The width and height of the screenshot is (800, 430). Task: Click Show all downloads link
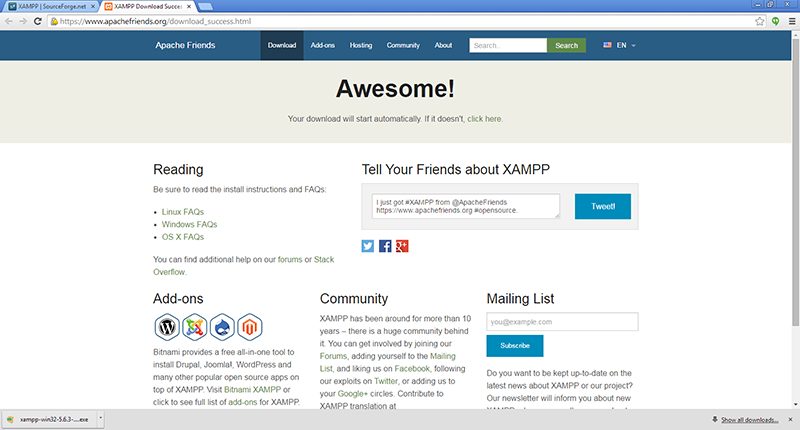(749, 420)
